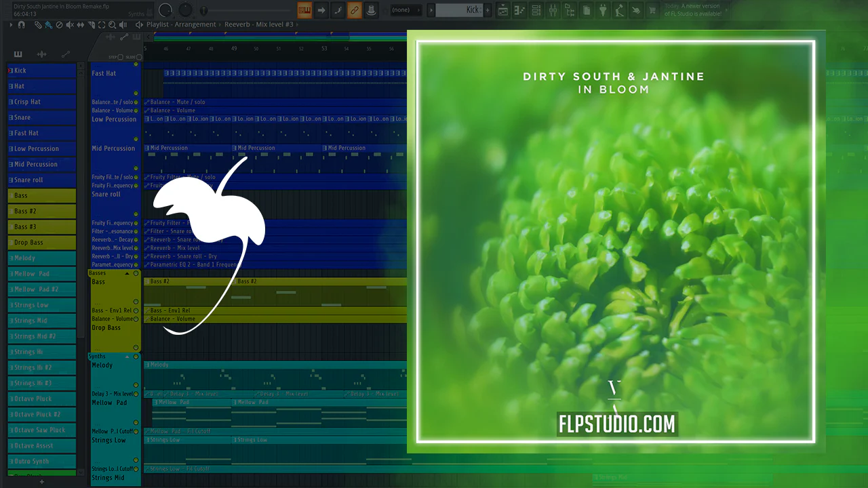Select the playlist Delete tool
The height and width of the screenshot is (488, 868).
tap(59, 25)
